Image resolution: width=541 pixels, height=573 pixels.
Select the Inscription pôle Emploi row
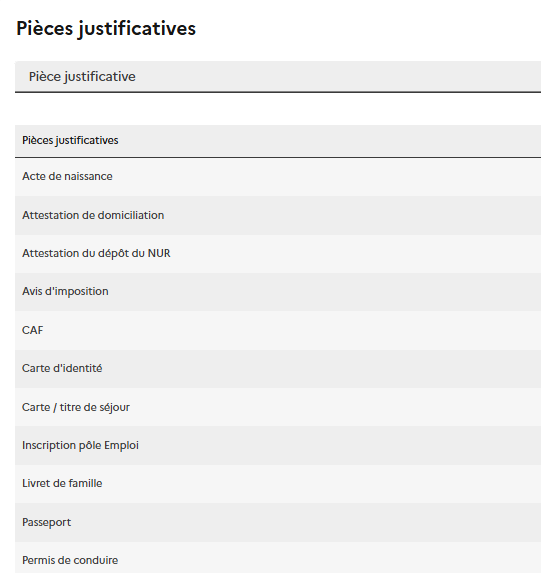(278, 445)
